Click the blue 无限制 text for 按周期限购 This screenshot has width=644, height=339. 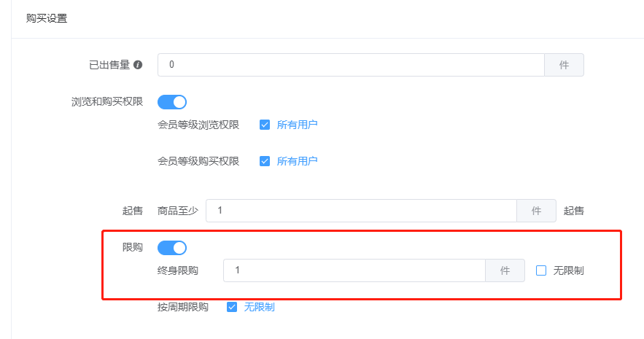(x=259, y=307)
